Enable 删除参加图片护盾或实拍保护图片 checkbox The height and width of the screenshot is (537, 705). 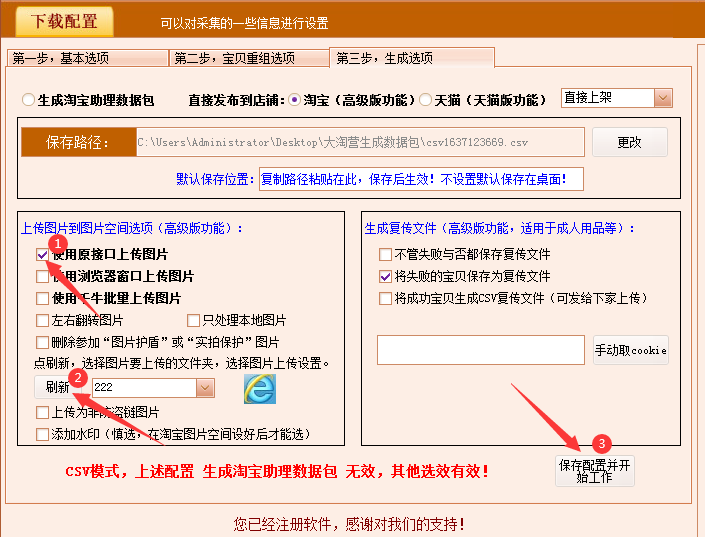pyautogui.click(x=42, y=342)
